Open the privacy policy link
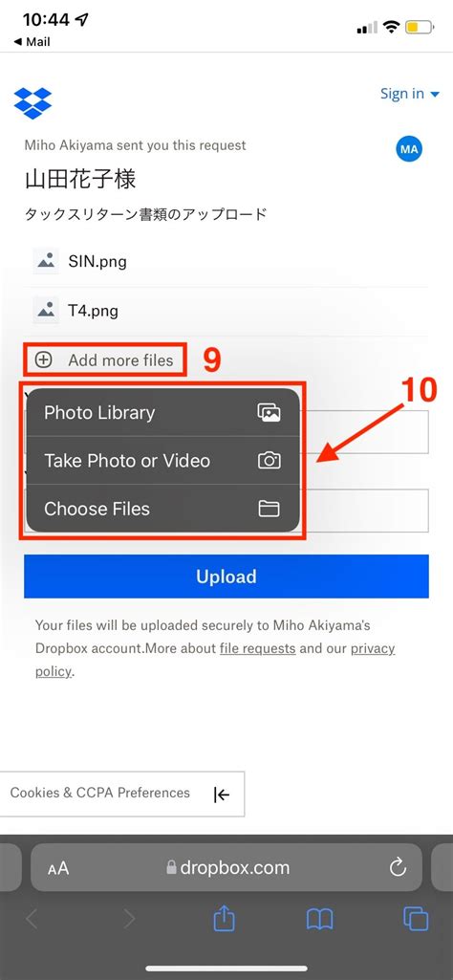Image resolution: width=453 pixels, height=980 pixels. click(x=215, y=660)
